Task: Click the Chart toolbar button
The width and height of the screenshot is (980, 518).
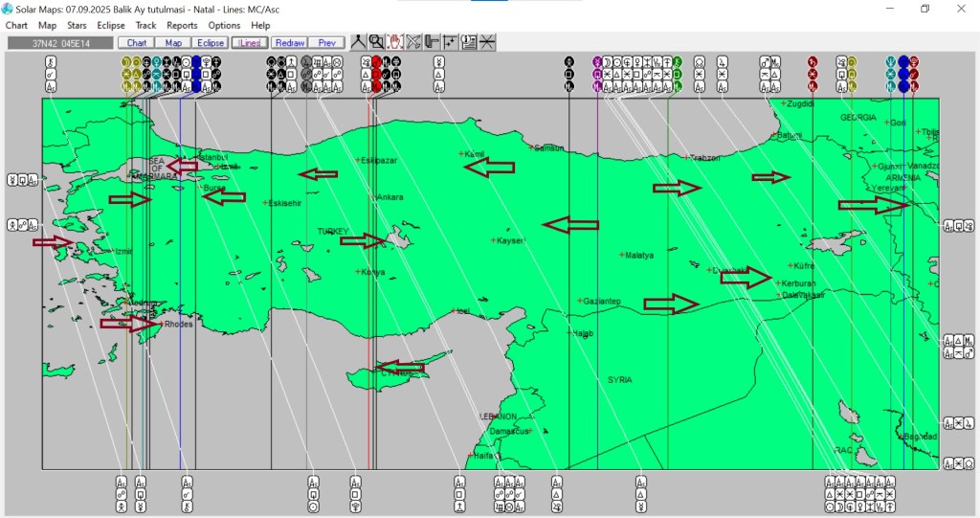Action: 137,43
